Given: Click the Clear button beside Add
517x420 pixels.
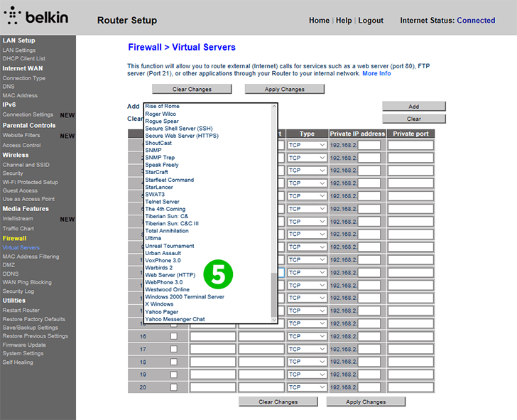Looking at the screenshot, I should click(414, 119).
